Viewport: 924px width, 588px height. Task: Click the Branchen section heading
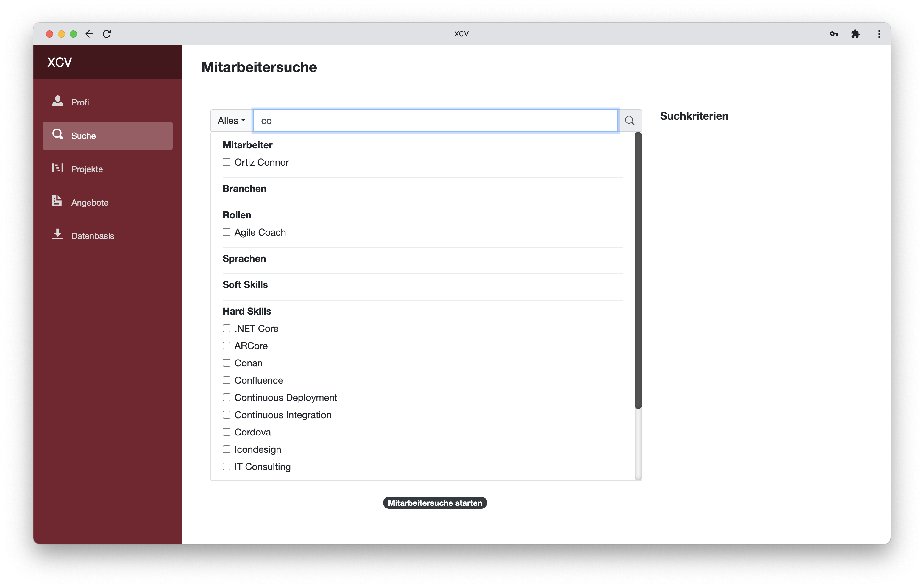coord(244,188)
